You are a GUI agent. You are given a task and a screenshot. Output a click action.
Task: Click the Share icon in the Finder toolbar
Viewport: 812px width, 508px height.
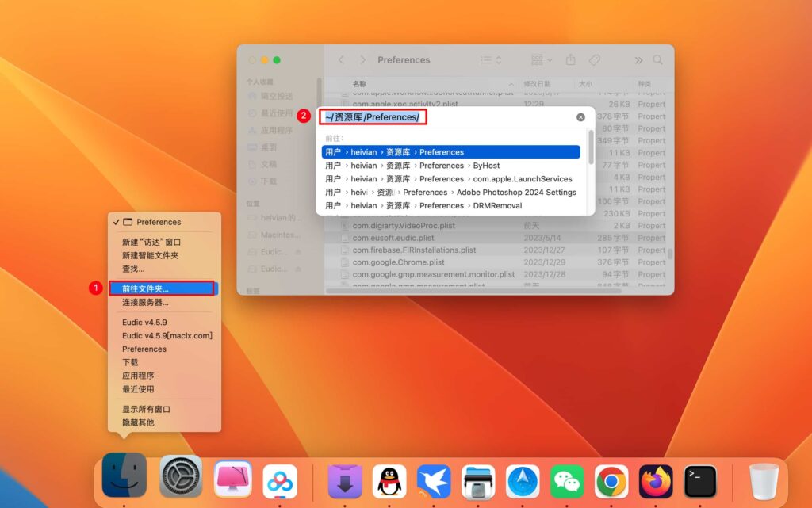(x=571, y=60)
